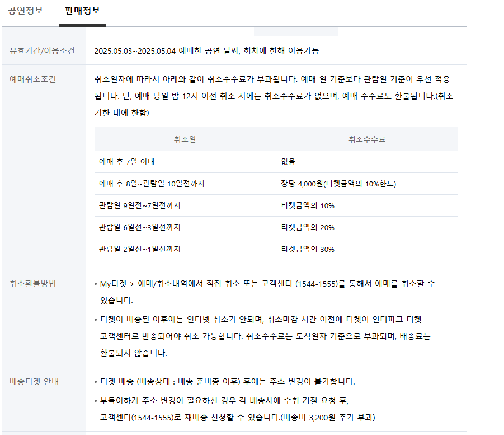Click the 유효기간/이용조건 row label

point(42,50)
